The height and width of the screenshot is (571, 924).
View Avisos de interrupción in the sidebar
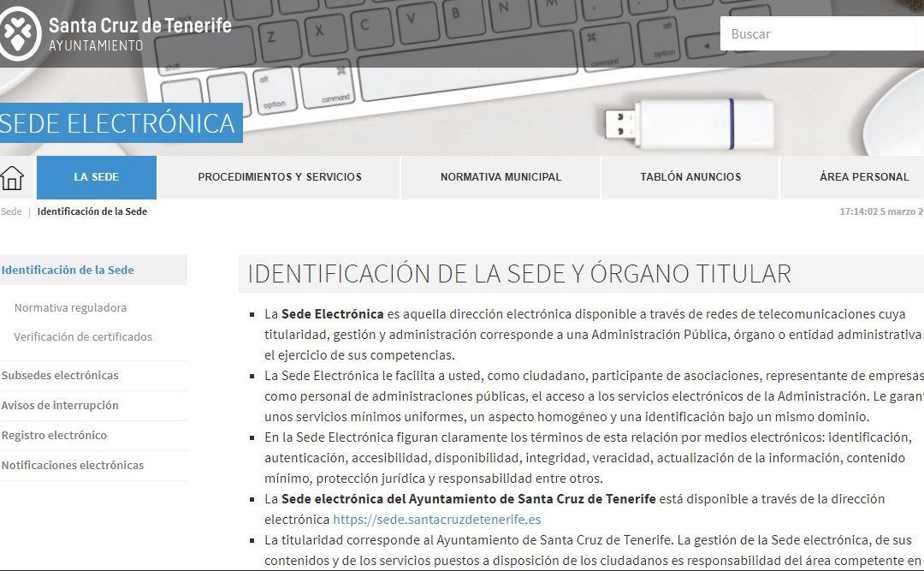click(x=61, y=405)
